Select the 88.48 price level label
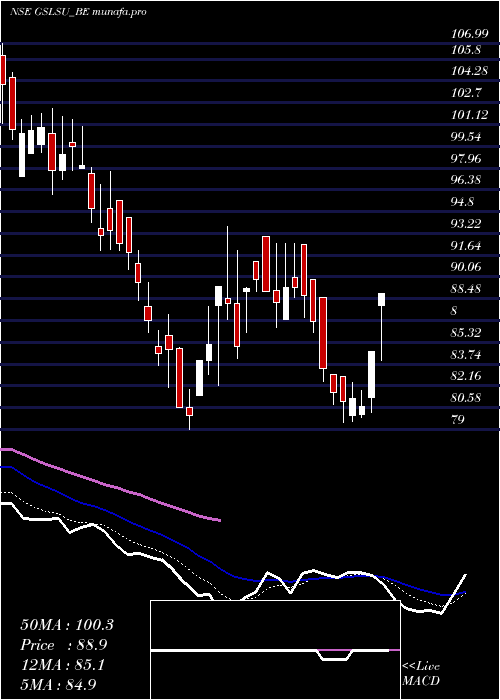This screenshot has width=500, height=700. tap(466, 289)
